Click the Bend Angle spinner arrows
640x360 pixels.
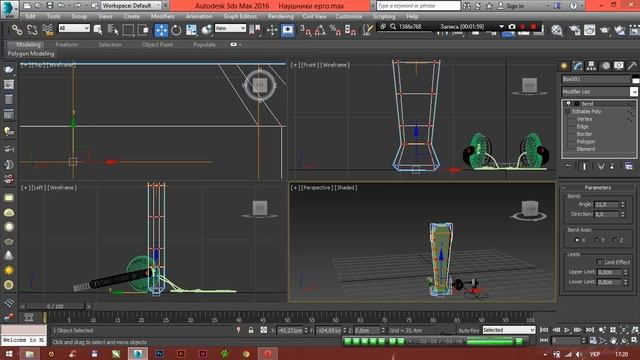(x=623, y=204)
